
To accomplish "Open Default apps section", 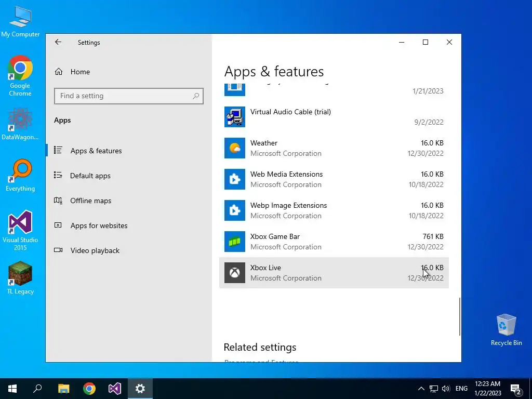I will click(x=129, y=176).
